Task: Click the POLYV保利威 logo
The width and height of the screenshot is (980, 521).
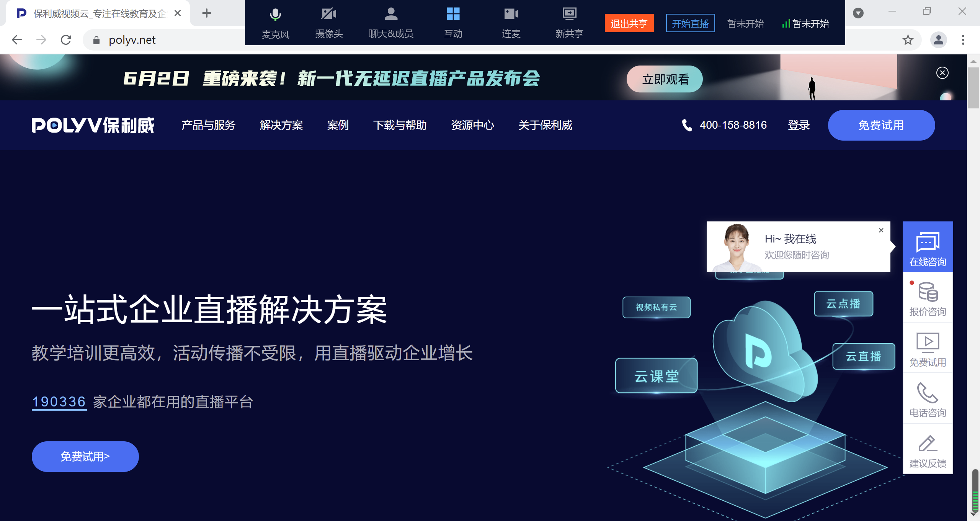Action: pyautogui.click(x=93, y=125)
